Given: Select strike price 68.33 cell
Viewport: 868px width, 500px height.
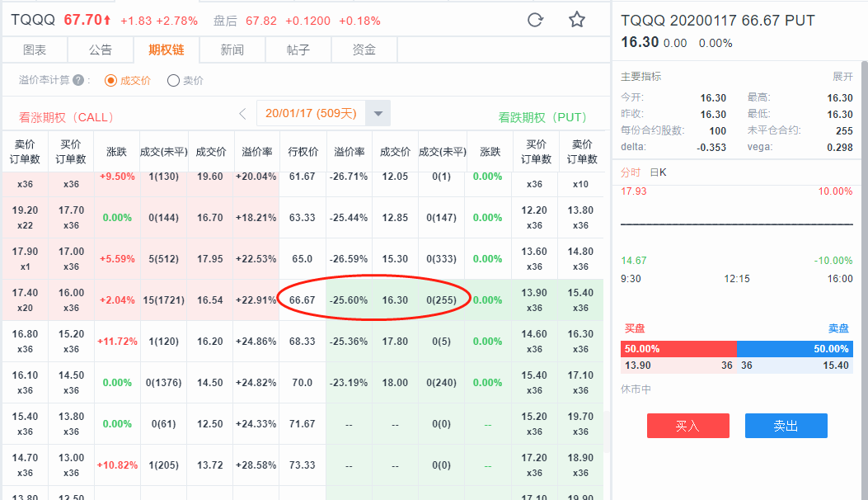Looking at the screenshot, I should 303,342.
